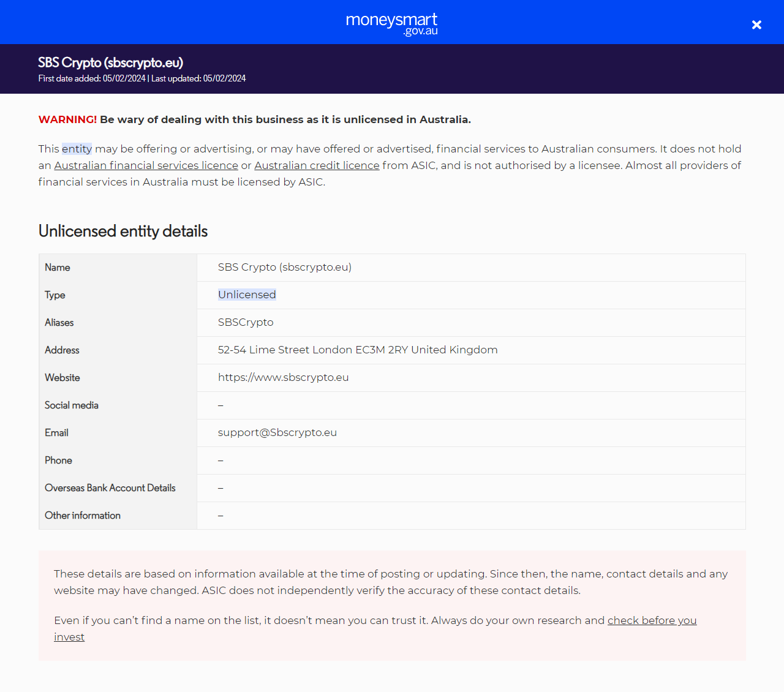The width and height of the screenshot is (784, 692).
Task: Click the Lime Street London address value
Action: pos(357,350)
